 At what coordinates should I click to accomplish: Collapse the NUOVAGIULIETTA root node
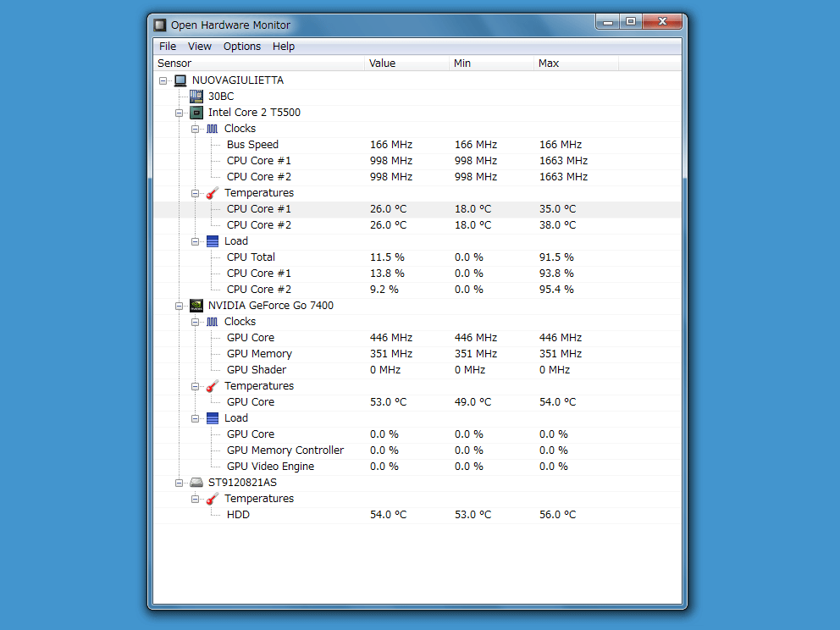point(163,81)
